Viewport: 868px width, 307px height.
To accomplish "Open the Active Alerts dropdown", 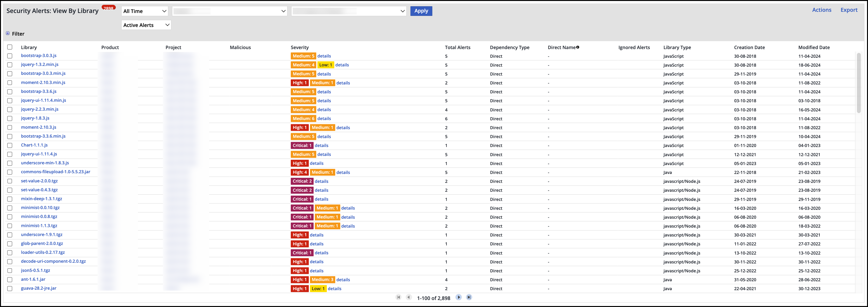I will coord(146,25).
